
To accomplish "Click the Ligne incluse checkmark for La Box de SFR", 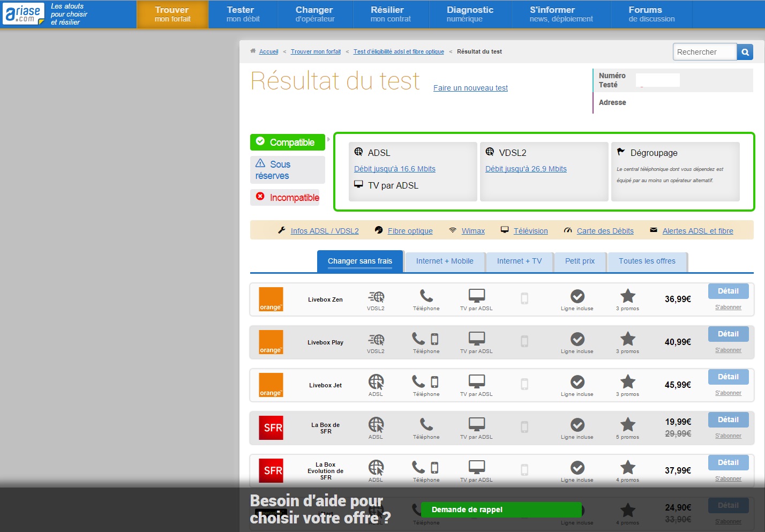I will (577, 425).
